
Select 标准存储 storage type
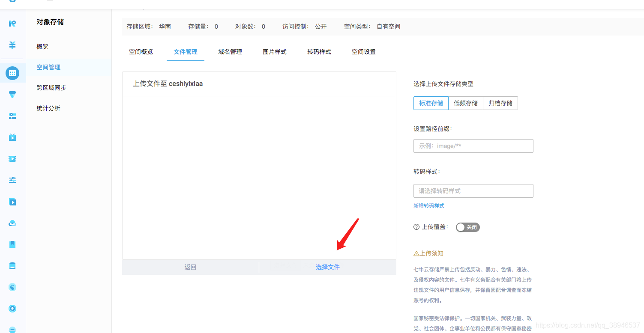431,103
